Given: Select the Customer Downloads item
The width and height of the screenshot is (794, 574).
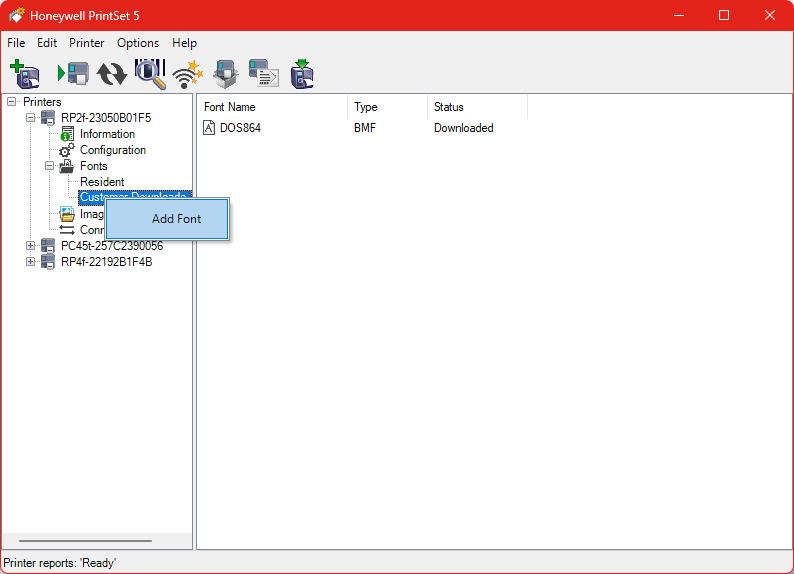Looking at the screenshot, I should [134, 195].
